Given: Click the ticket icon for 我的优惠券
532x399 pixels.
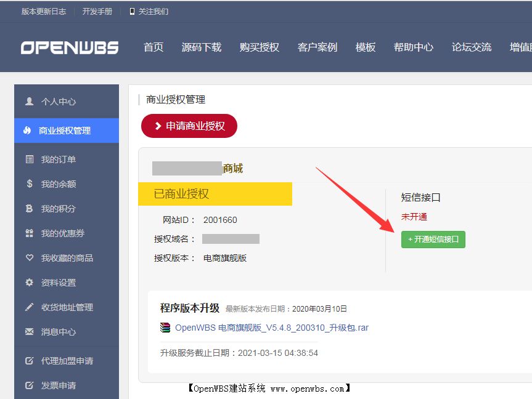Looking at the screenshot, I should [28, 234].
